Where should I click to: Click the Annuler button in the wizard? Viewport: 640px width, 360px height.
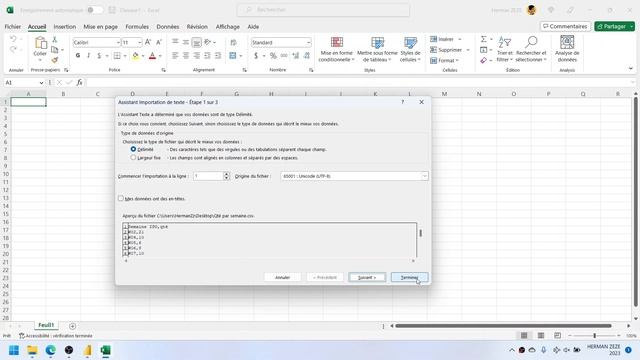tap(282, 277)
